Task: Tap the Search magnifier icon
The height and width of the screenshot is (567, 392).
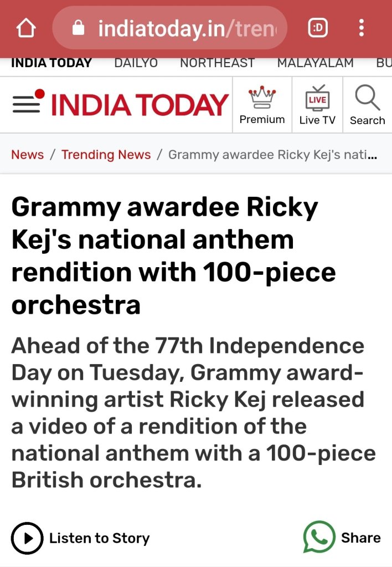Action: pyautogui.click(x=367, y=100)
